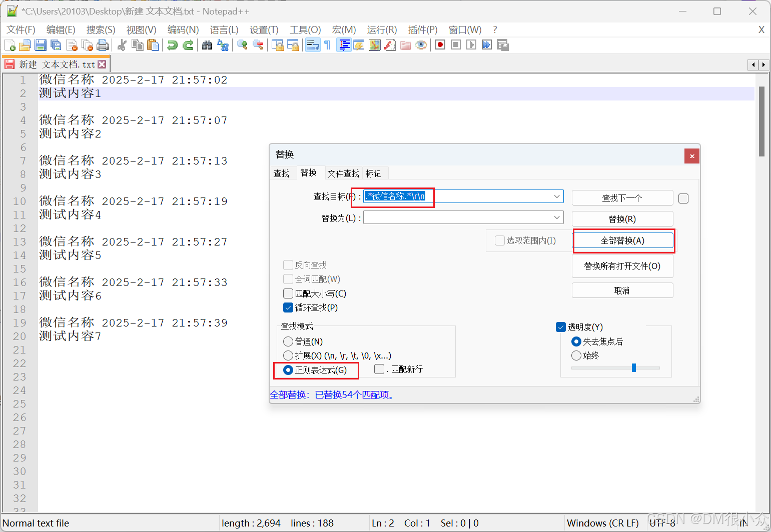Save recorded macro toolbar icon
Viewport: 771px width, 532px height.
(x=502, y=45)
